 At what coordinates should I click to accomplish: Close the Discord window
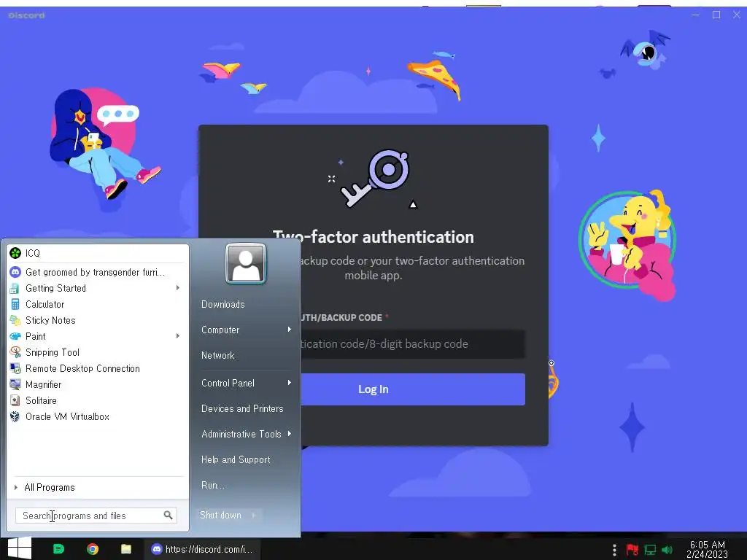pos(737,15)
